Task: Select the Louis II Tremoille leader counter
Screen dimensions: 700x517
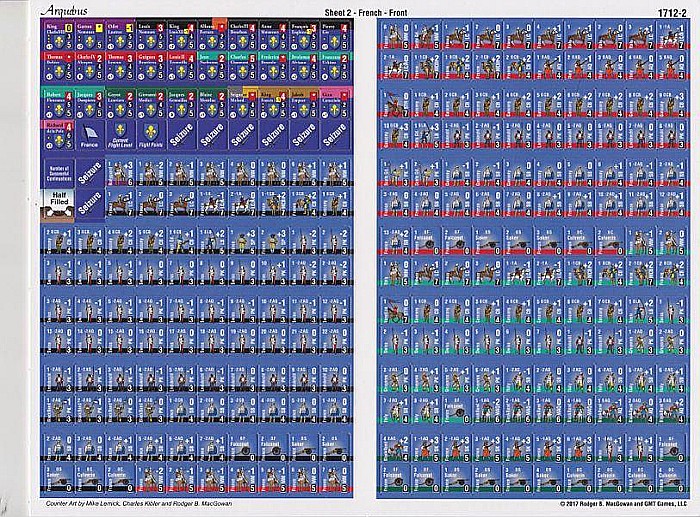Action: pyautogui.click(x=181, y=66)
